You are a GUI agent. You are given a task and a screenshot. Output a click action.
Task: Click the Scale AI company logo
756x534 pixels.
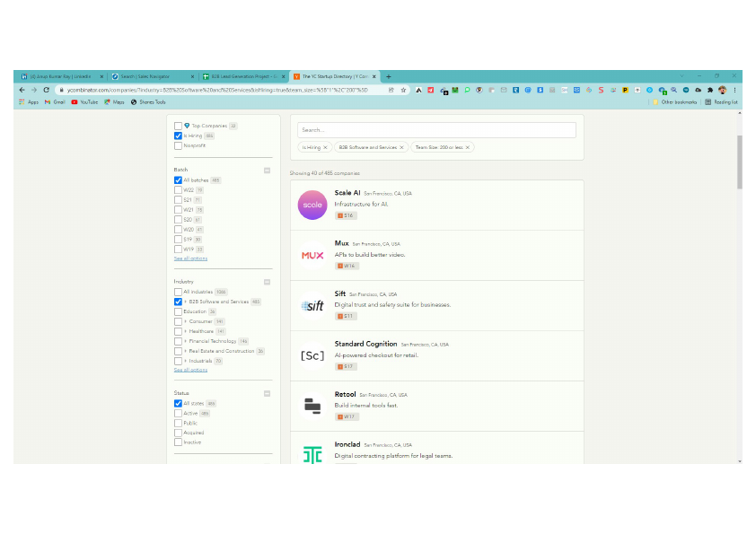(x=312, y=205)
